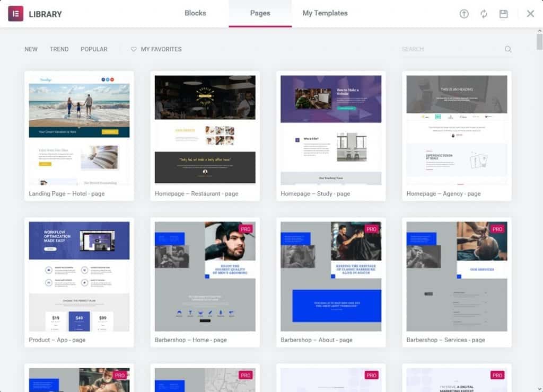543x392 pixels.
Task: Click the heart icon beside My Favorites
Action: 134,49
